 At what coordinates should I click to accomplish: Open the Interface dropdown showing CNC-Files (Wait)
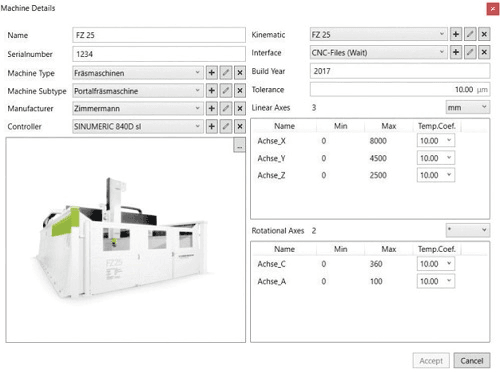pos(378,52)
